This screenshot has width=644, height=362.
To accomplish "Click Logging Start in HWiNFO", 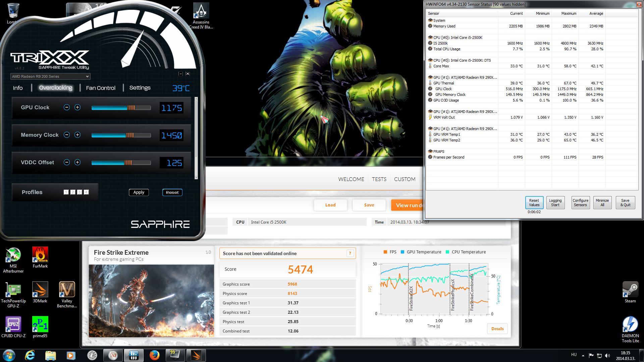I will click(x=555, y=202).
